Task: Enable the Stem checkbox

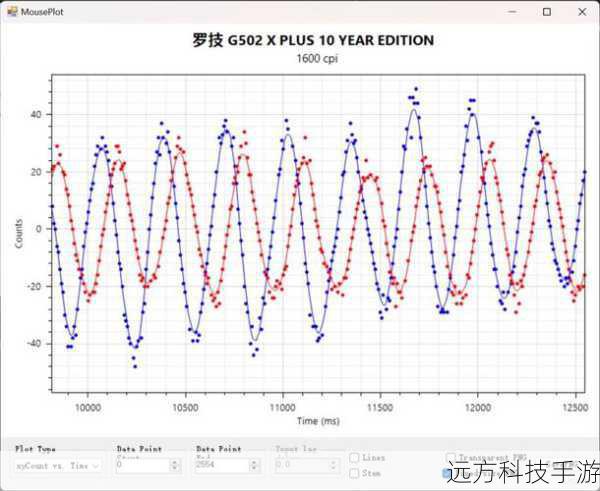Action: pyautogui.click(x=354, y=473)
